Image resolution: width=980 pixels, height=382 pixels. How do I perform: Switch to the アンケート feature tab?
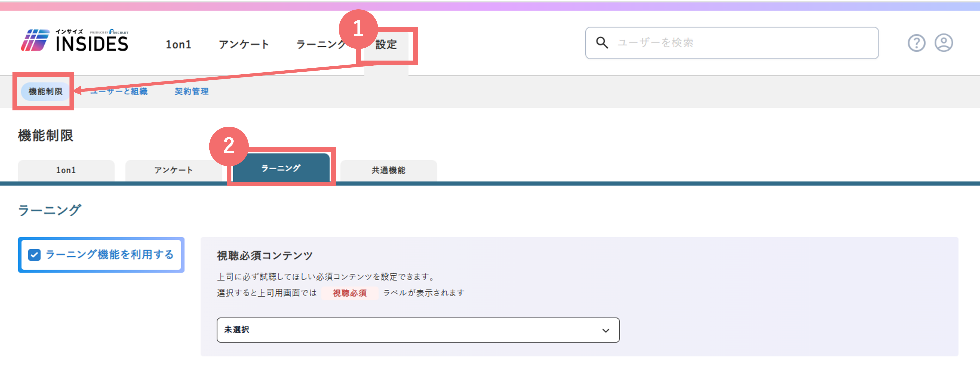(x=174, y=170)
